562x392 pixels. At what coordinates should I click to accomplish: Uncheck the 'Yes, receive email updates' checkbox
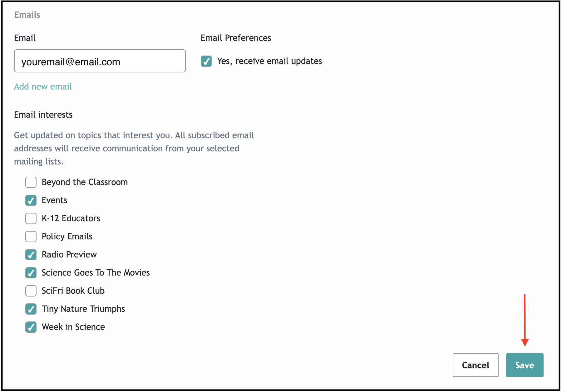206,61
